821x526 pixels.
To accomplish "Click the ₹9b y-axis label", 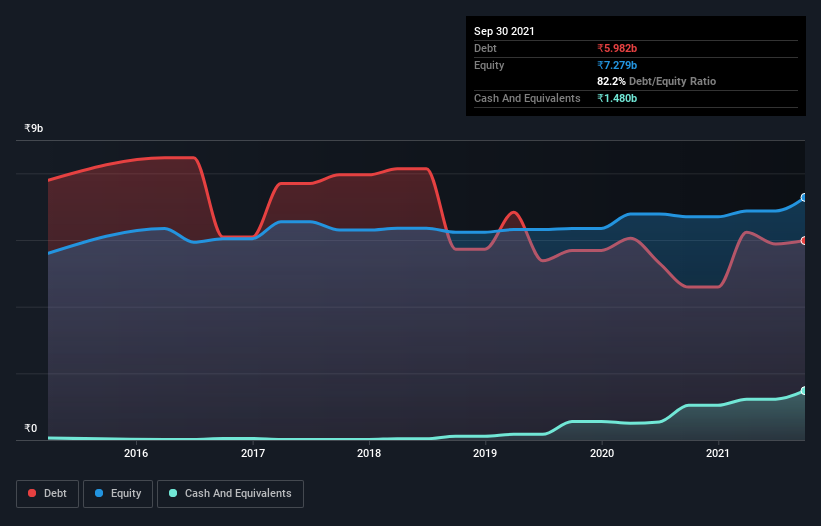I will (x=34, y=128).
